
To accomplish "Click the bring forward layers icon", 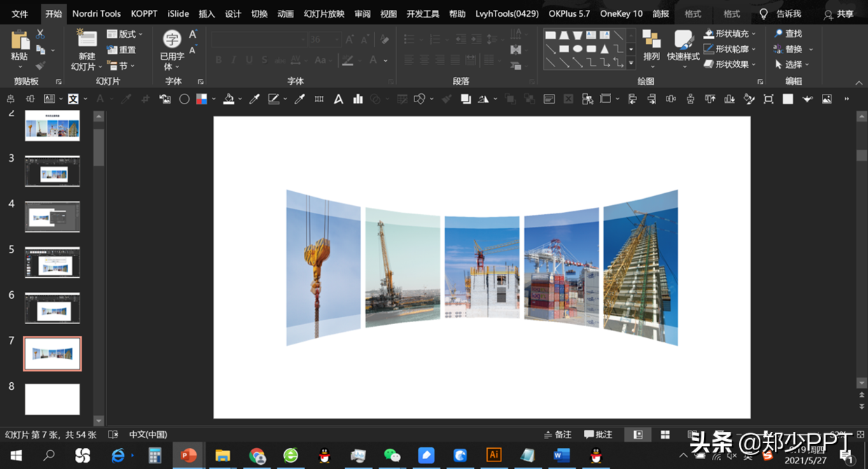I will pos(465,99).
